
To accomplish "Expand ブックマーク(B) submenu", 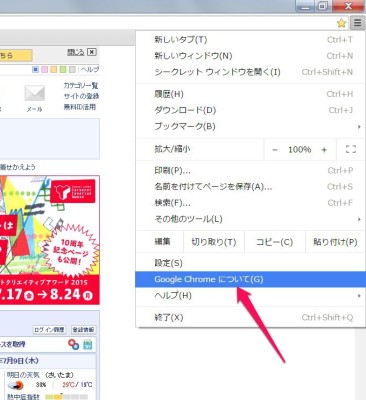I will [250, 126].
